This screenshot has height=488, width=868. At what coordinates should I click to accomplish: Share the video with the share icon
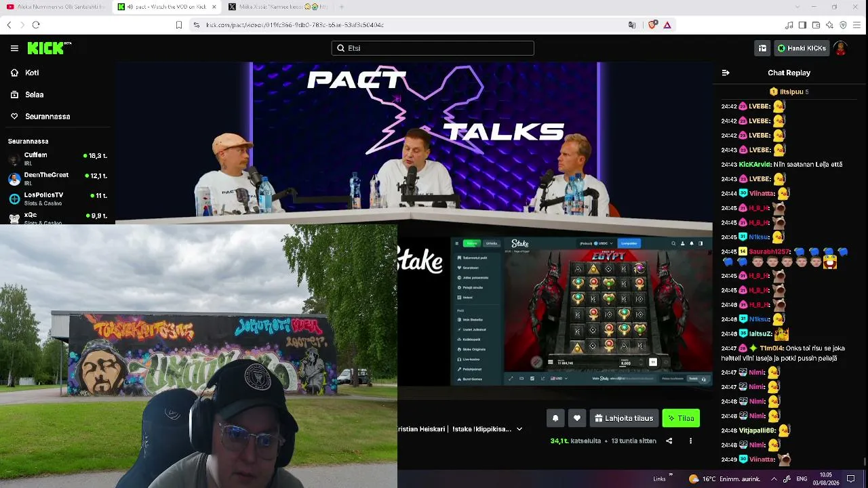coord(669,441)
